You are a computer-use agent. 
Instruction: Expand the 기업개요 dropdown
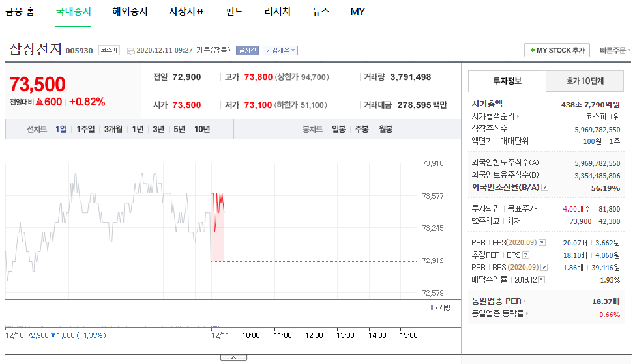pyautogui.click(x=280, y=50)
